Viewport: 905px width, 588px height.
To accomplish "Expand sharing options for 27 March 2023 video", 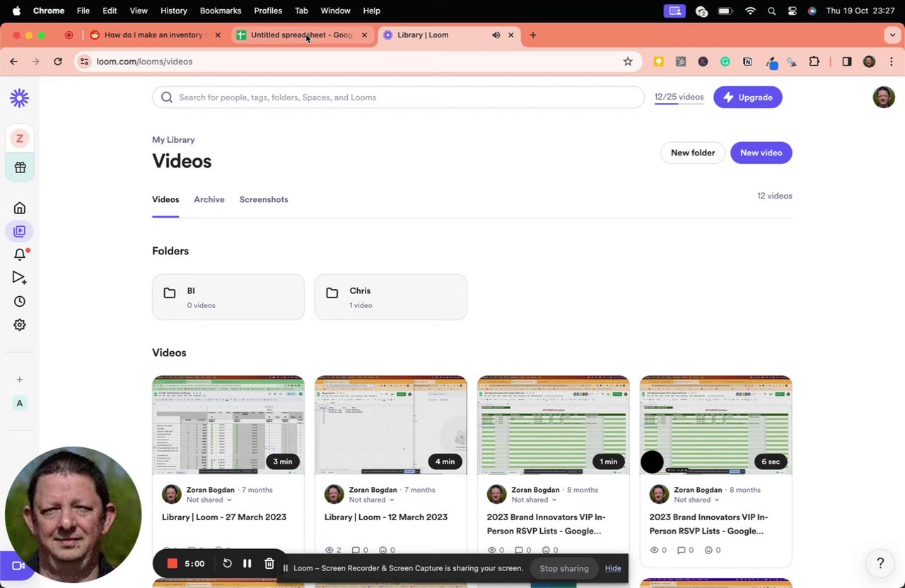I will [209, 500].
